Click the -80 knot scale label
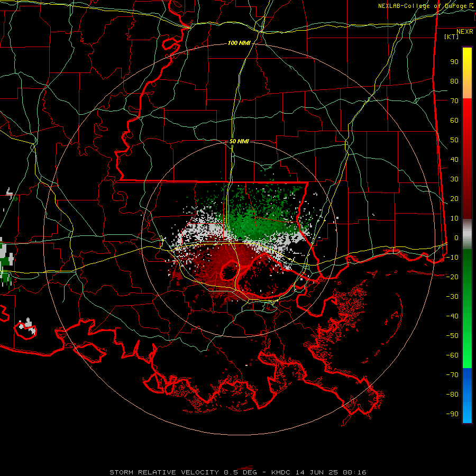This screenshot has height=476, width=476. pos(452,395)
